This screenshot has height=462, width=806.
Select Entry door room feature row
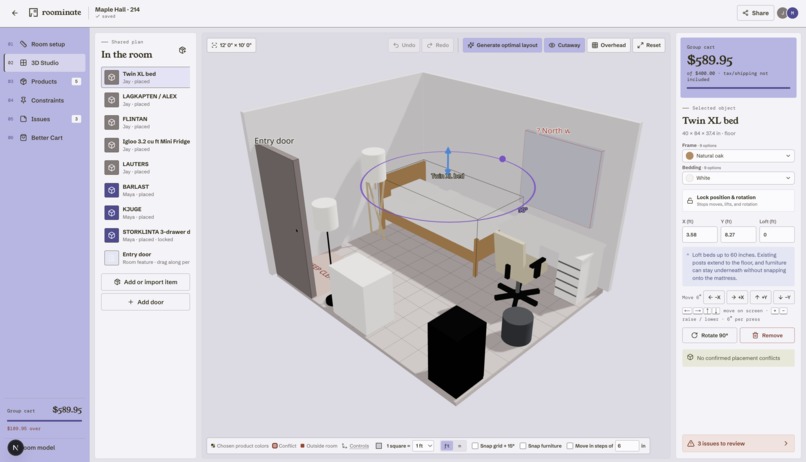145,258
